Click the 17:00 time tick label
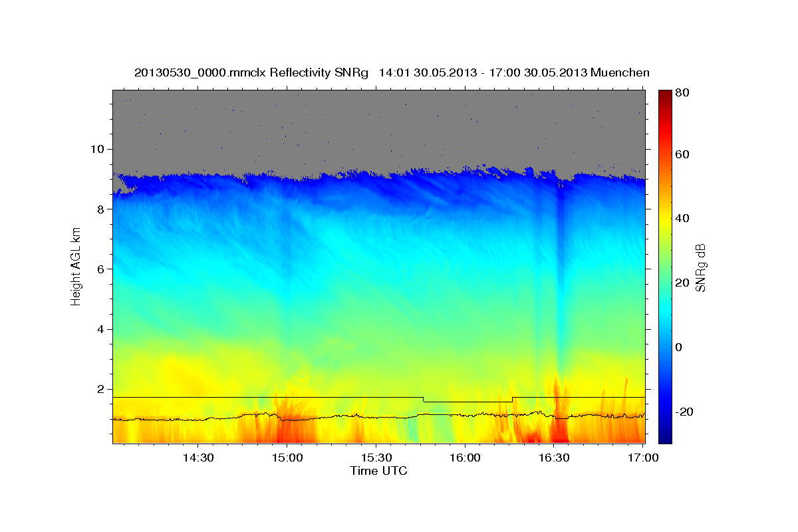Image resolution: width=798 pixels, height=532 pixels. [642, 458]
